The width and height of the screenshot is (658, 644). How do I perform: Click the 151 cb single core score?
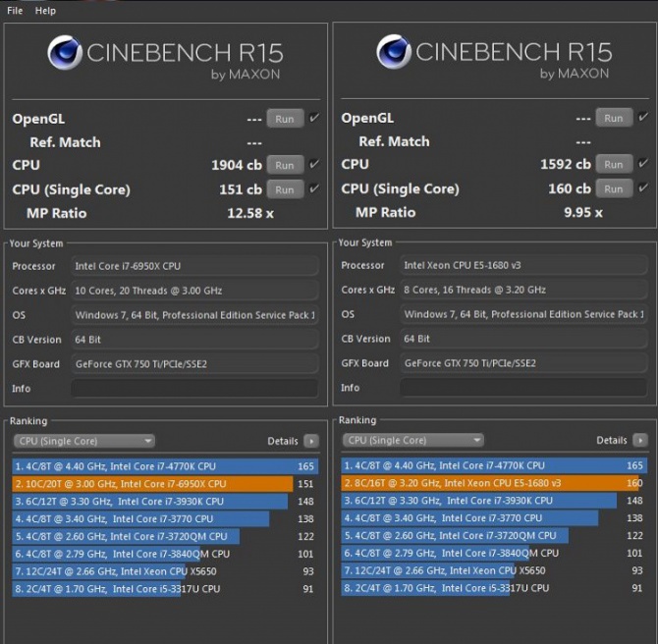point(241,189)
